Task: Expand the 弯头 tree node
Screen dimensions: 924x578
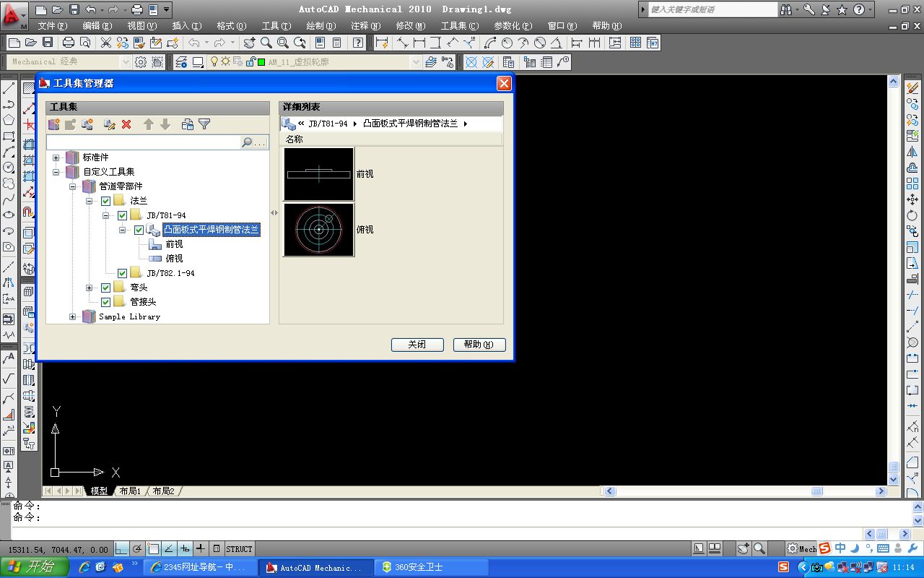Action: 89,288
